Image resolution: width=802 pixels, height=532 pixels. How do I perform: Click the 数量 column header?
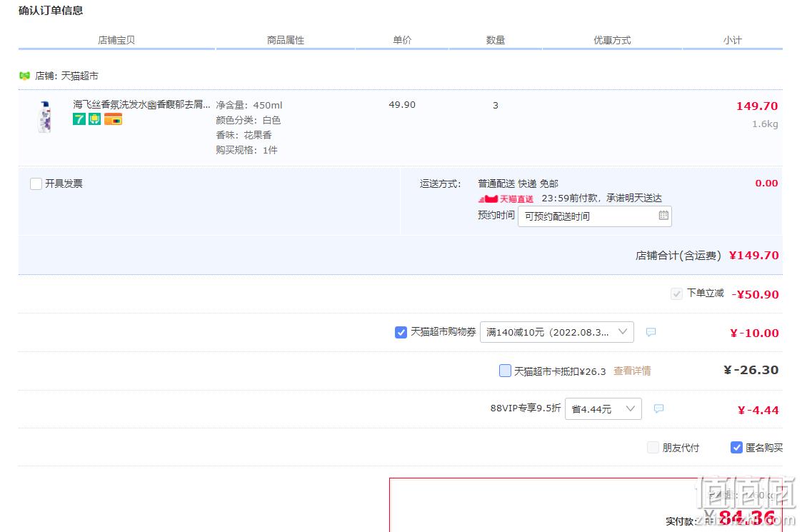coord(496,40)
